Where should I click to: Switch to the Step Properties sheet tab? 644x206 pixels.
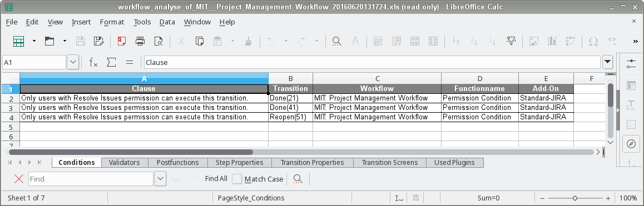240,163
